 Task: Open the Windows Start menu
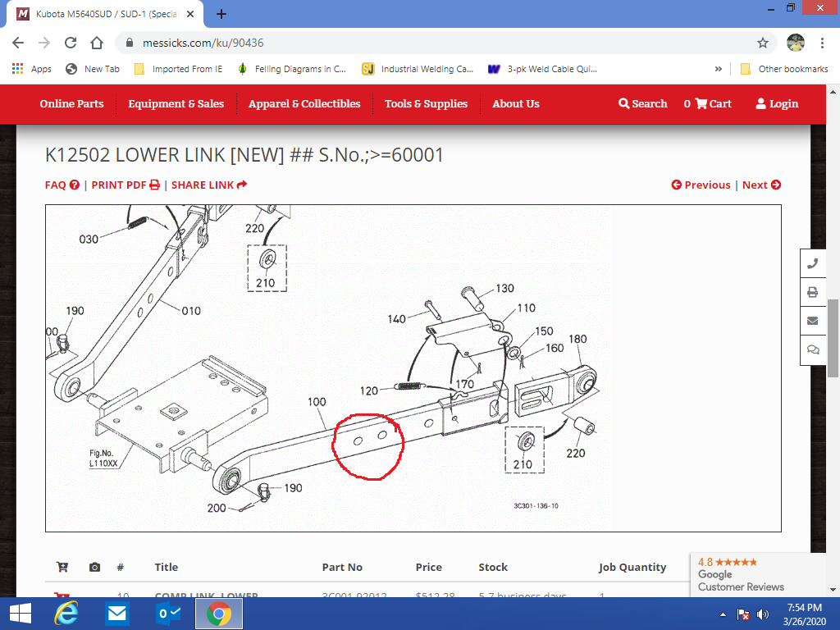pyautogui.click(x=21, y=614)
